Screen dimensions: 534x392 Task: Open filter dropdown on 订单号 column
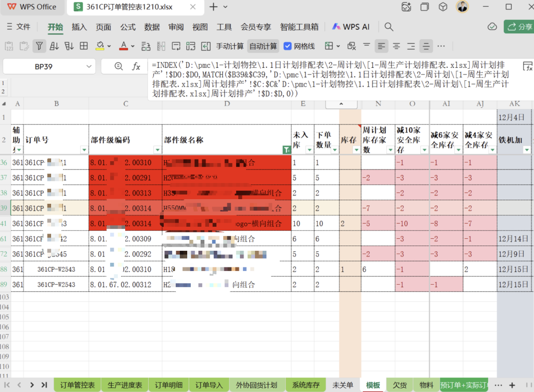tap(84, 150)
